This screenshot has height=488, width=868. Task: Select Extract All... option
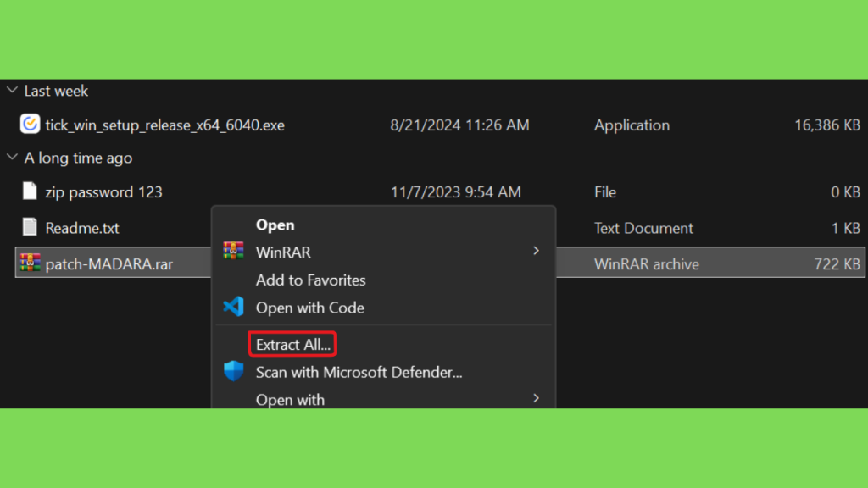[292, 344]
